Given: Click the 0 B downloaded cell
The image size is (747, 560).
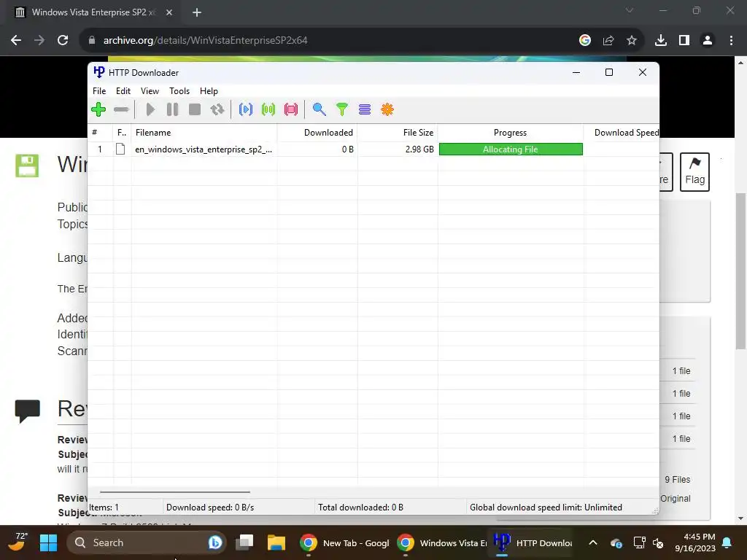Looking at the screenshot, I should coord(347,149).
